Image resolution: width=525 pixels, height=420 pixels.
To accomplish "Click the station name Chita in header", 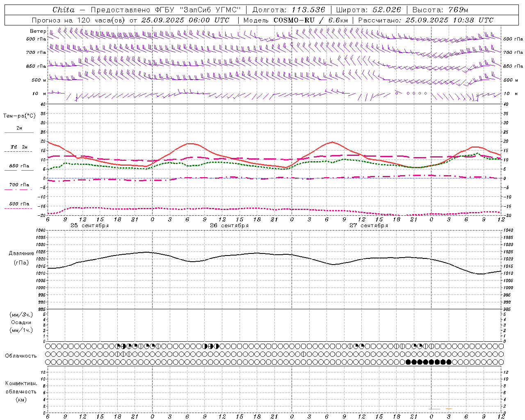I will [64, 10].
